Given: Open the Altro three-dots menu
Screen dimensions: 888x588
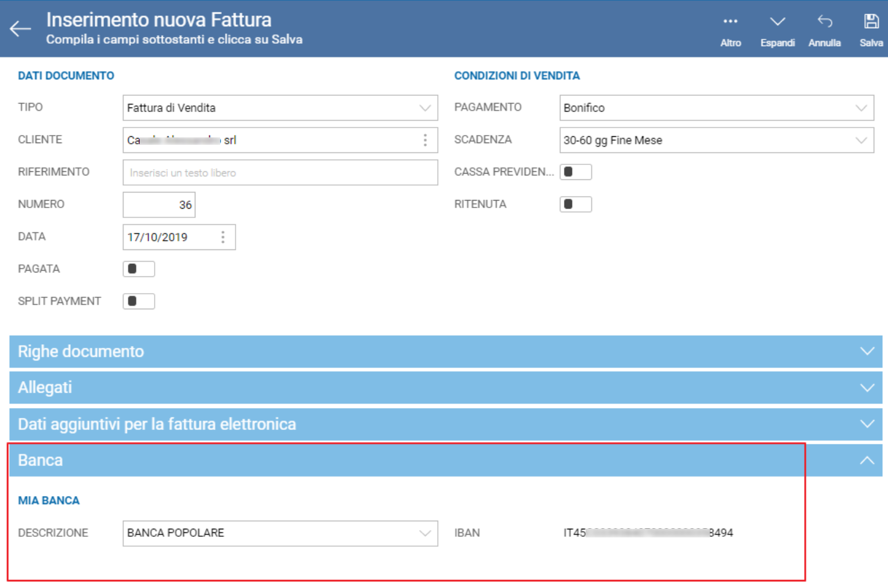Looking at the screenshot, I should click(x=731, y=22).
